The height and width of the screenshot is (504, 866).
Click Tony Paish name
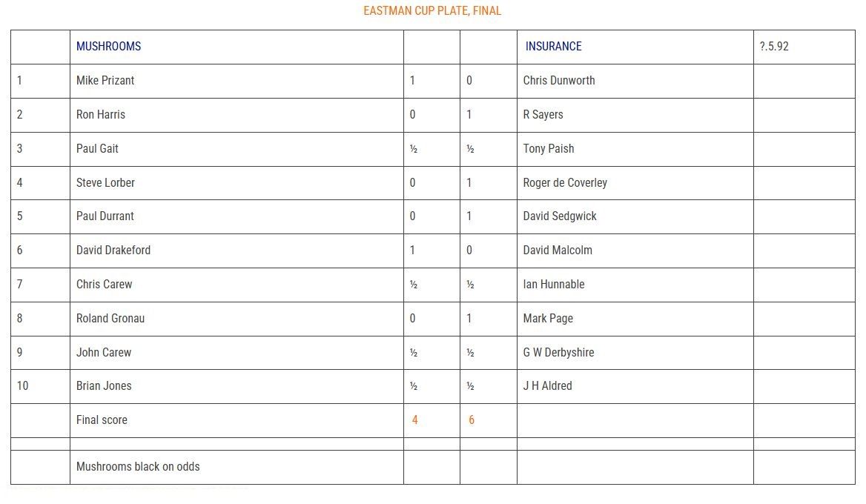click(549, 148)
